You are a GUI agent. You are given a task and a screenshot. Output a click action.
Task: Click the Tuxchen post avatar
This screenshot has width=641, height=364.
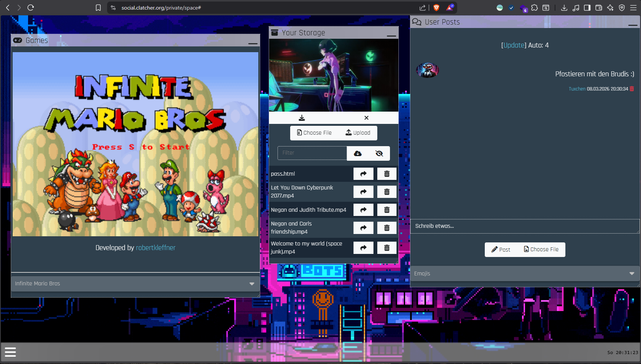(427, 70)
